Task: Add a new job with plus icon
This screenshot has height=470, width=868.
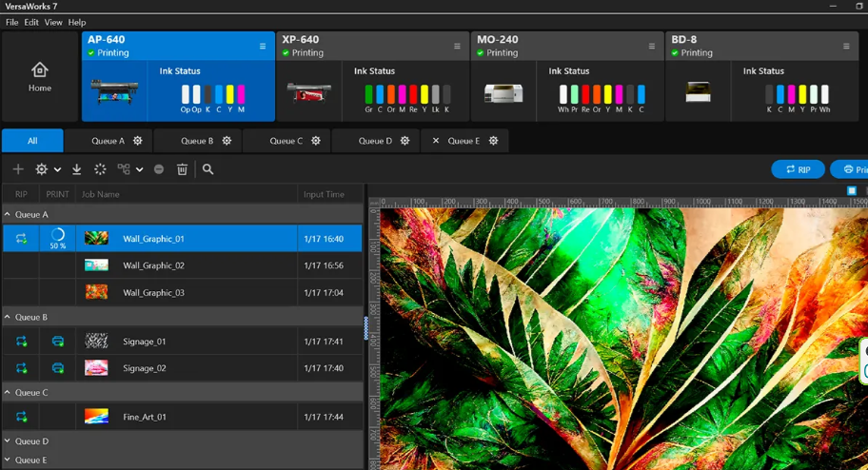Action: pos(18,169)
